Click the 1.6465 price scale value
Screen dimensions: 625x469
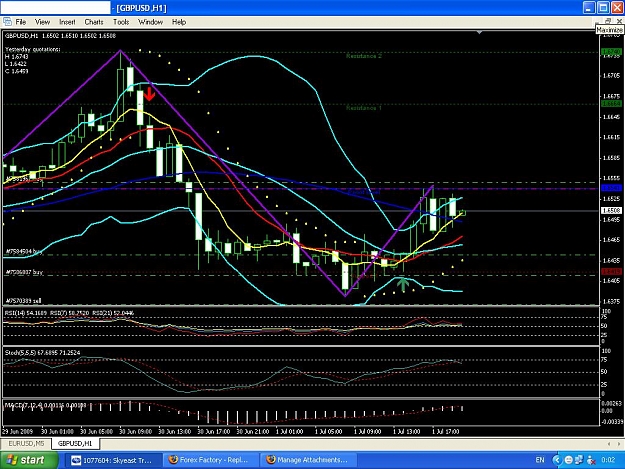pos(611,240)
